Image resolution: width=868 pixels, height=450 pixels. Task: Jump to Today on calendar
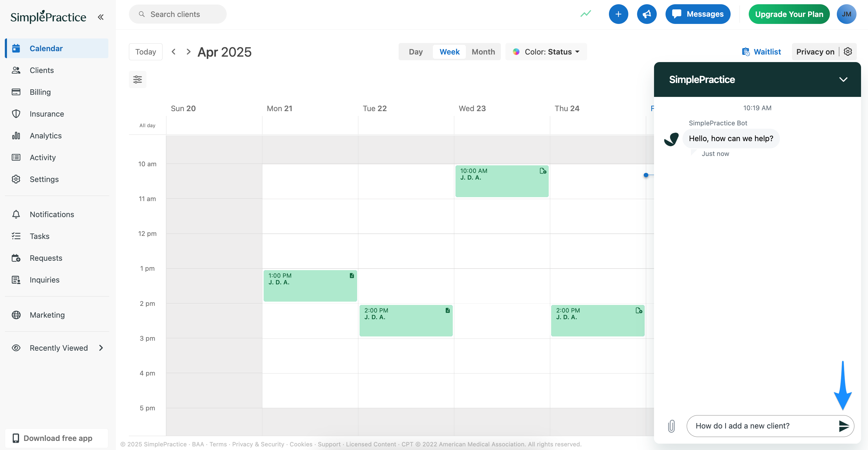[x=146, y=52]
